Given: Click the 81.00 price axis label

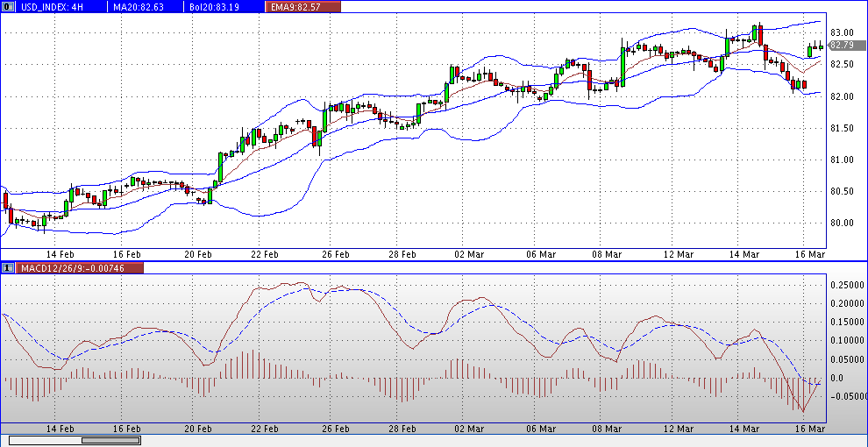Looking at the screenshot, I should point(841,160).
